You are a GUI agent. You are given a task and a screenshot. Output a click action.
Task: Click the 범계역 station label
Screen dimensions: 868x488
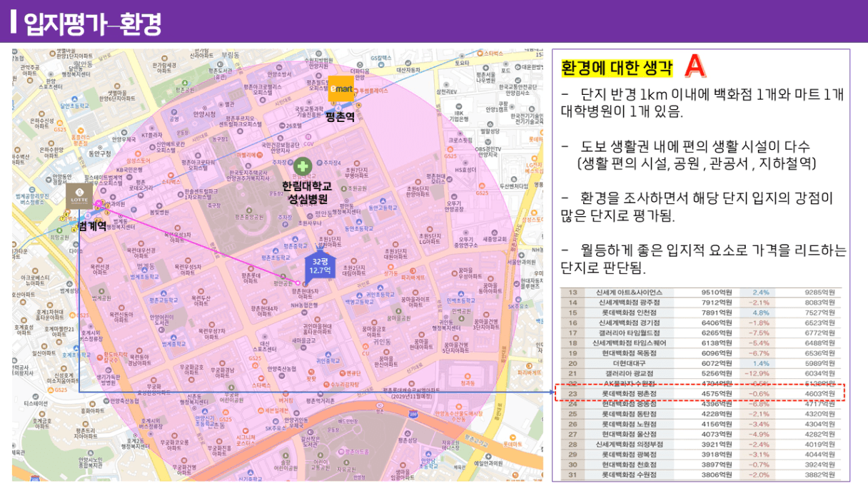pos(91,226)
